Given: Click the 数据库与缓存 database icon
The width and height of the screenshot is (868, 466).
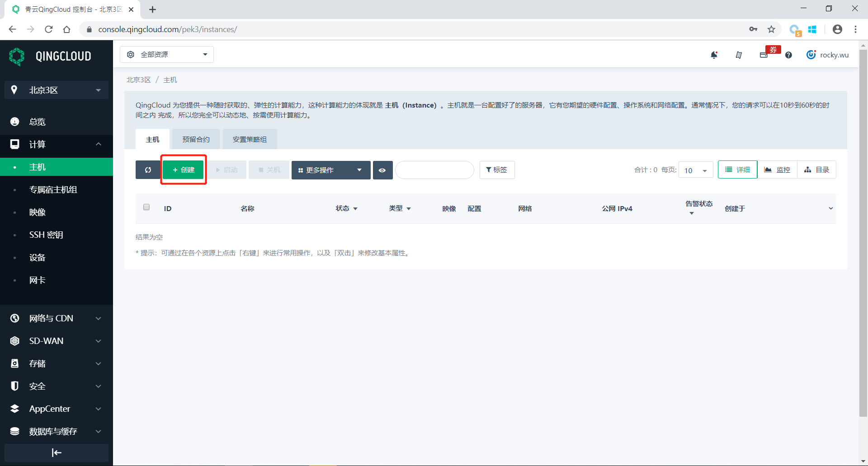Looking at the screenshot, I should [15, 431].
